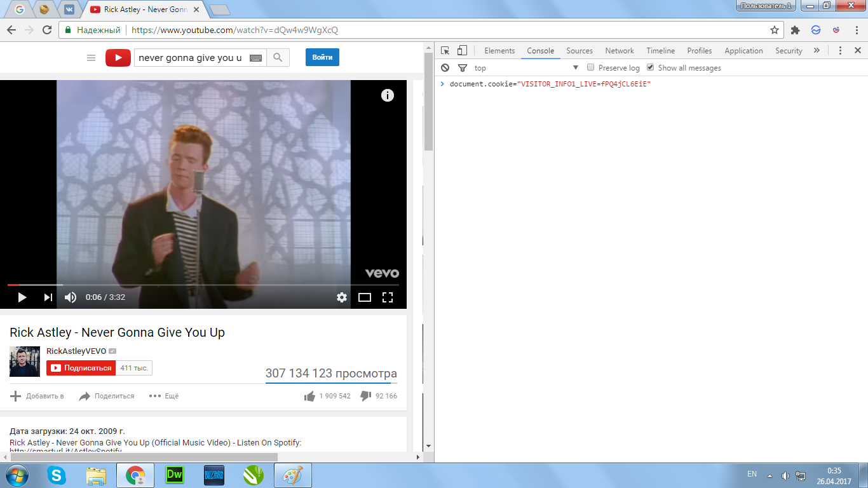
Task: Enter fullscreen video mode
Action: pyautogui.click(x=388, y=297)
